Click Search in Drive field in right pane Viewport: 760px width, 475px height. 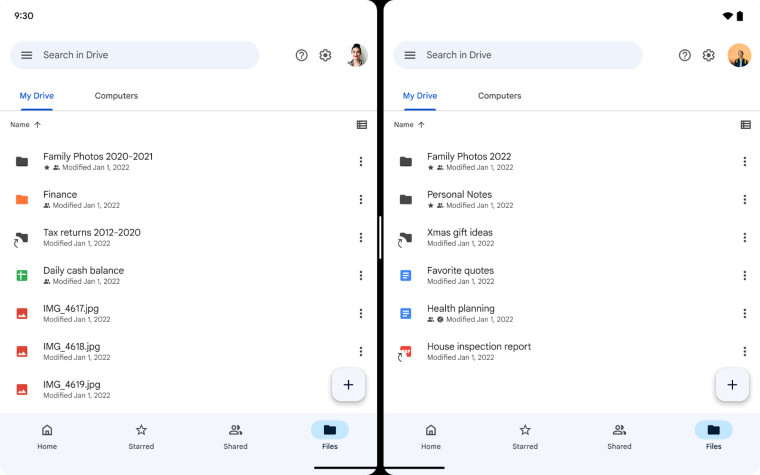(x=518, y=55)
